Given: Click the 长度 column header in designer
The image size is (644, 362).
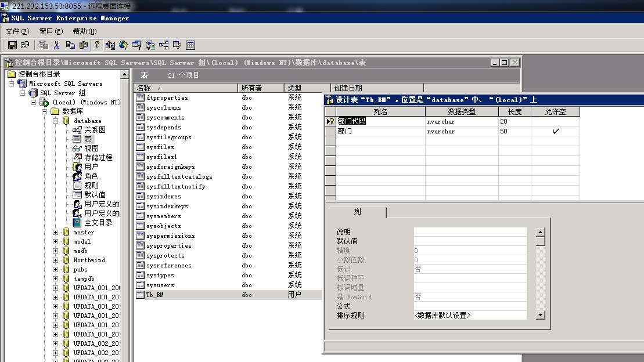Looking at the screenshot, I should pos(515,111).
